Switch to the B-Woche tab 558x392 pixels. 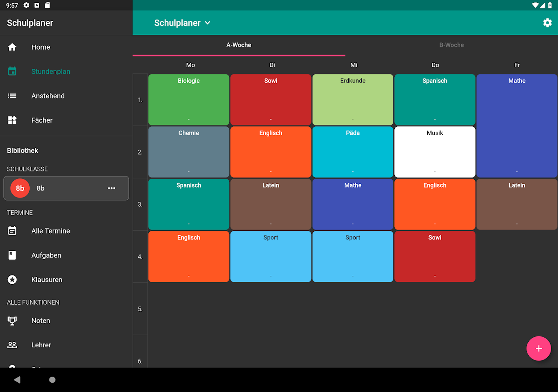click(x=452, y=45)
